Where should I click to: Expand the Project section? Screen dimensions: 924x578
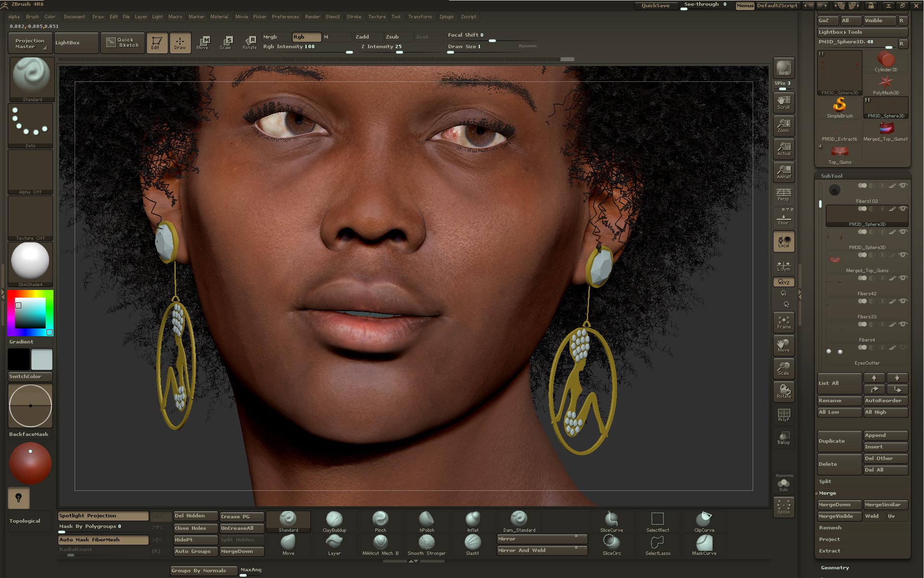tap(829, 539)
